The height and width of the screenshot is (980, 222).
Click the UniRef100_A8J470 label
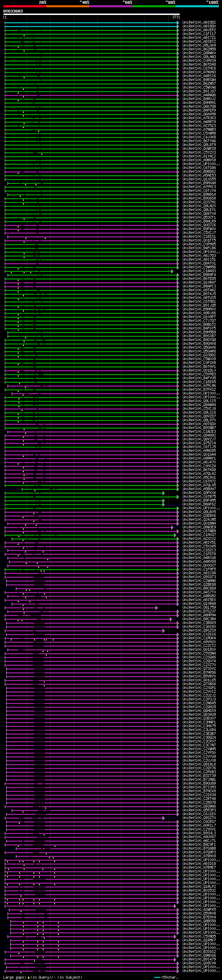point(199,462)
